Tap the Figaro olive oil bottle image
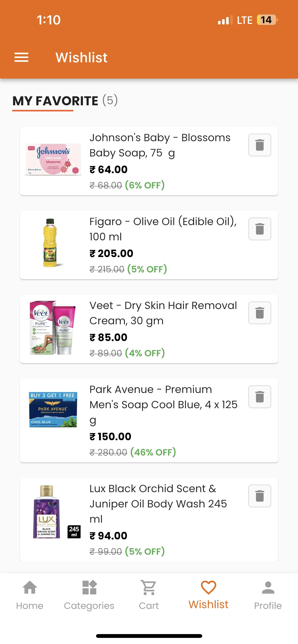This screenshot has height=644, width=298. (x=50, y=243)
